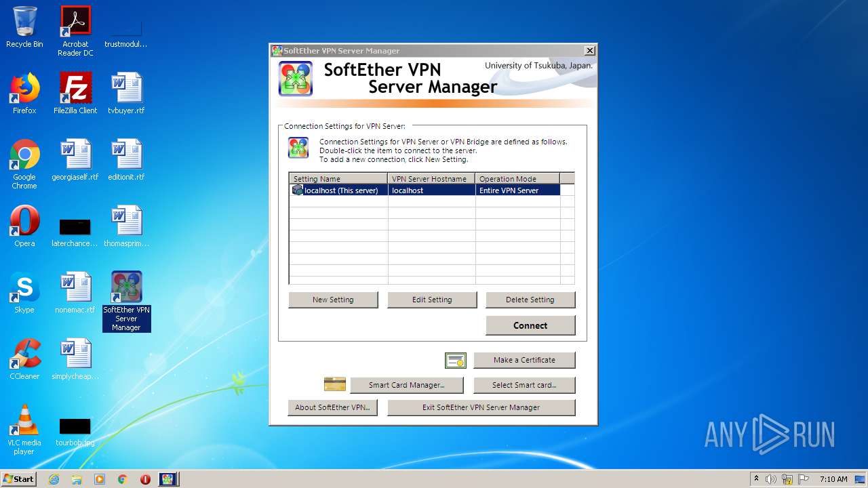Click the localhost hostname cell
Screen dimensions: 868x488
(x=432, y=190)
